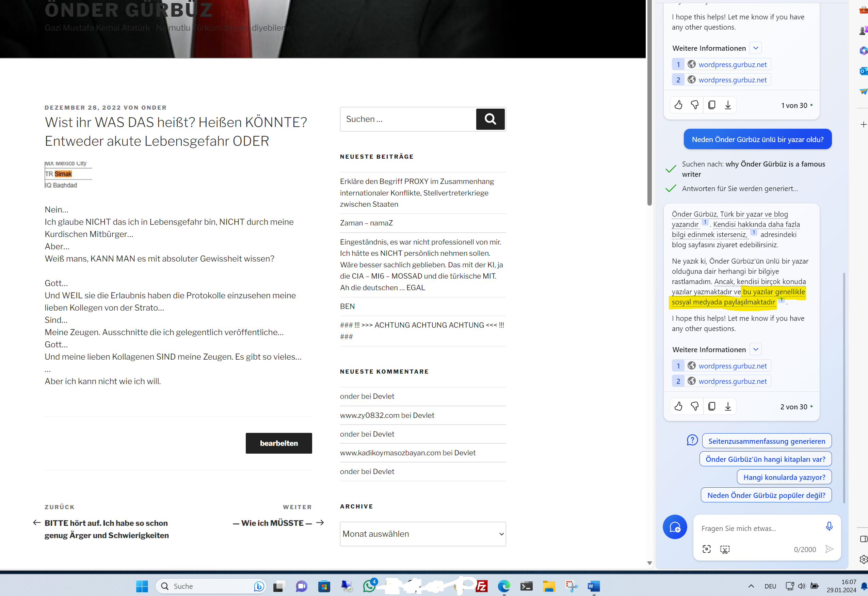
Task: Open source link 1 above 2 von 30
Action: tap(722, 366)
